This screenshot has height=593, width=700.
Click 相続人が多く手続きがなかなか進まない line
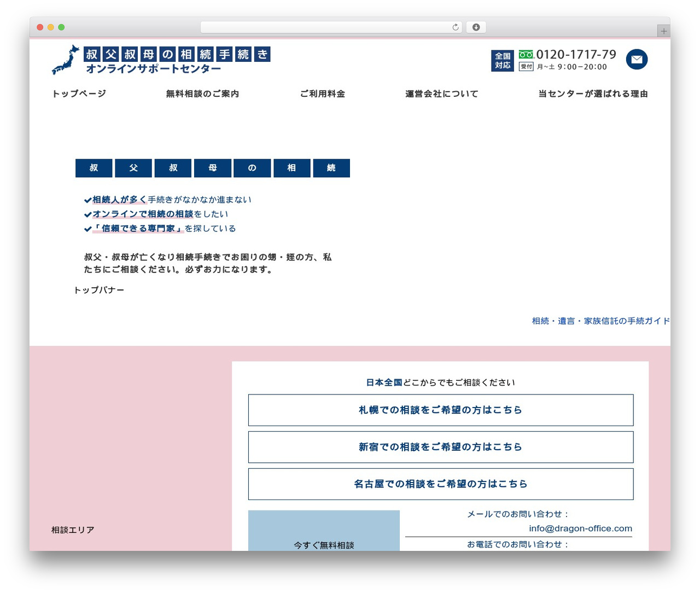[168, 200]
